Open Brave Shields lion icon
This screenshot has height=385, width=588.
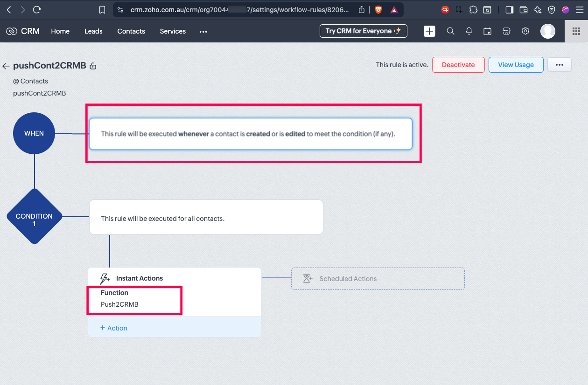(x=378, y=10)
